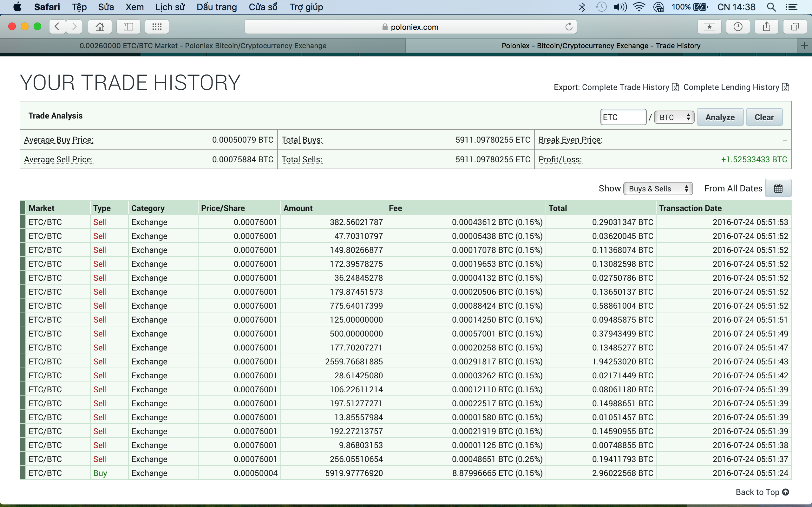812x507 pixels.
Task: Switch to the ETC/BTC Market tab
Action: [x=203, y=46]
